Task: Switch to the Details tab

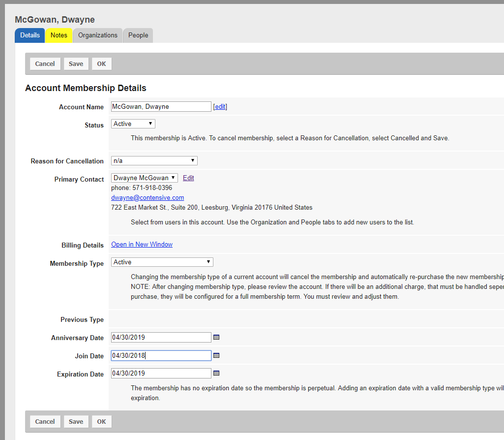Action: [30, 35]
